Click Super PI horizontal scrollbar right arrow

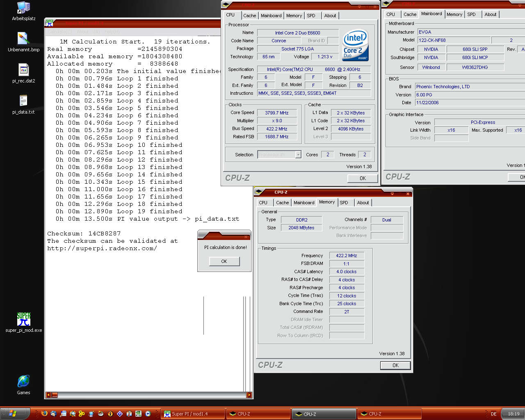(x=249, y=395)
